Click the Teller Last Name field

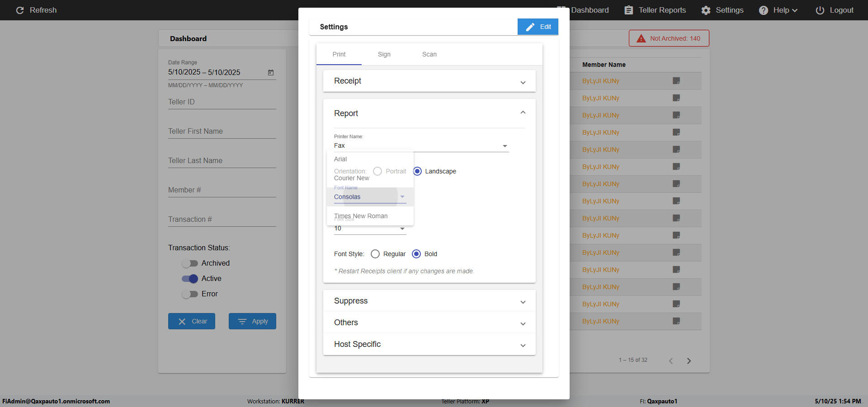pos(222,161)
